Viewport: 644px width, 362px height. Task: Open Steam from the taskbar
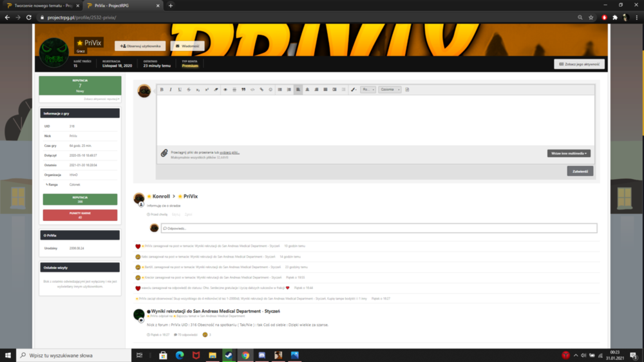pyautogui.click(x=229, y=356)
